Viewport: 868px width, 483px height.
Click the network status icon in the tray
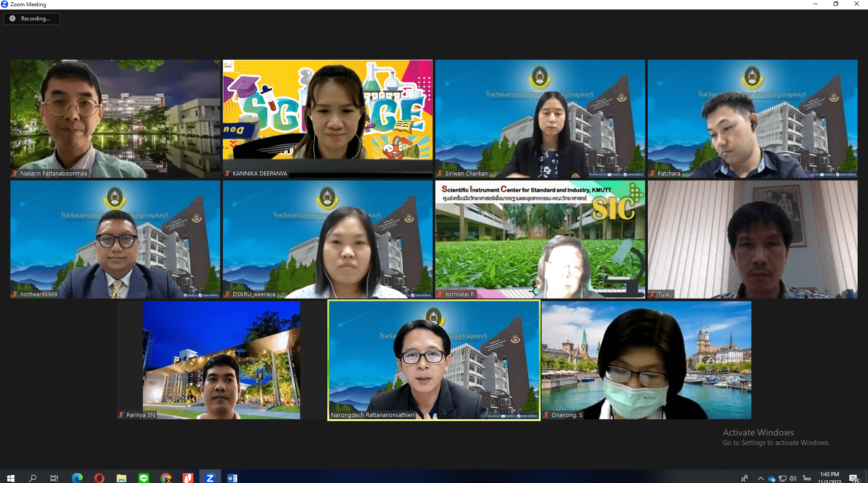(783, 478)
